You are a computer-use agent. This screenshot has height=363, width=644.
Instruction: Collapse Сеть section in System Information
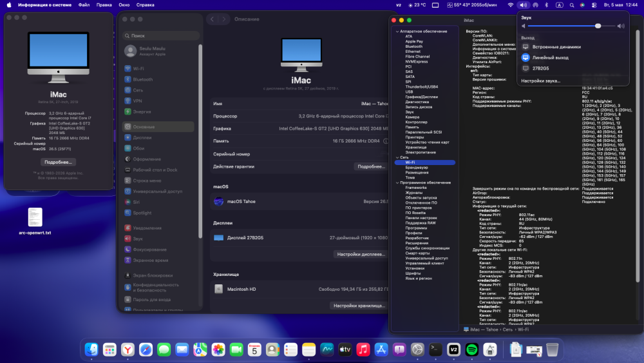pos(397,157)
